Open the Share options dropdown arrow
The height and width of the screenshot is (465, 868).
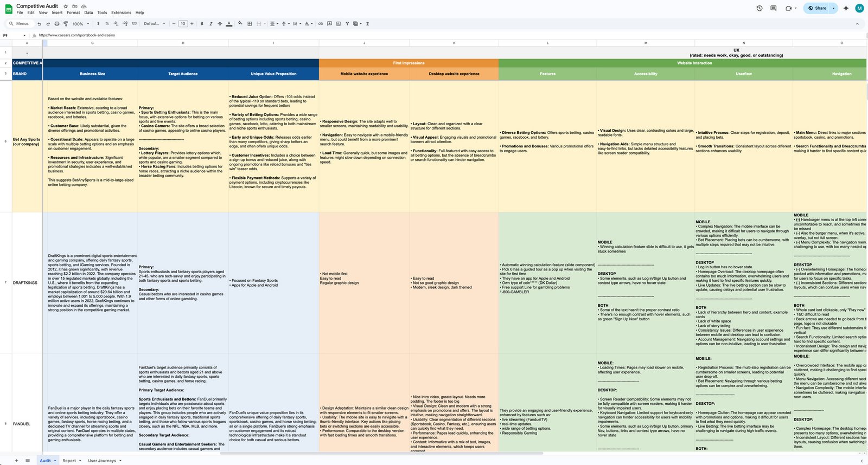834,8
